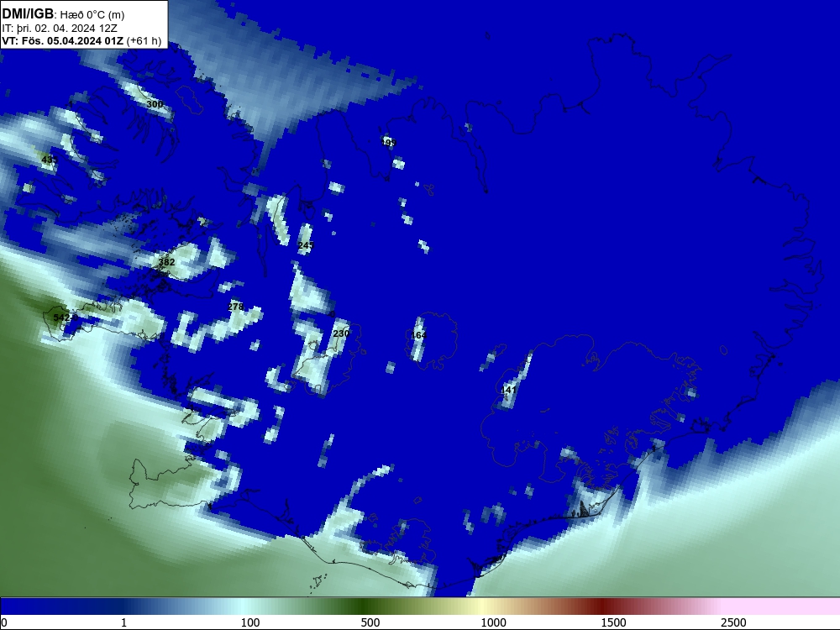Click the 164 height label
Screen dimensions: 840x630
[418, 335]
